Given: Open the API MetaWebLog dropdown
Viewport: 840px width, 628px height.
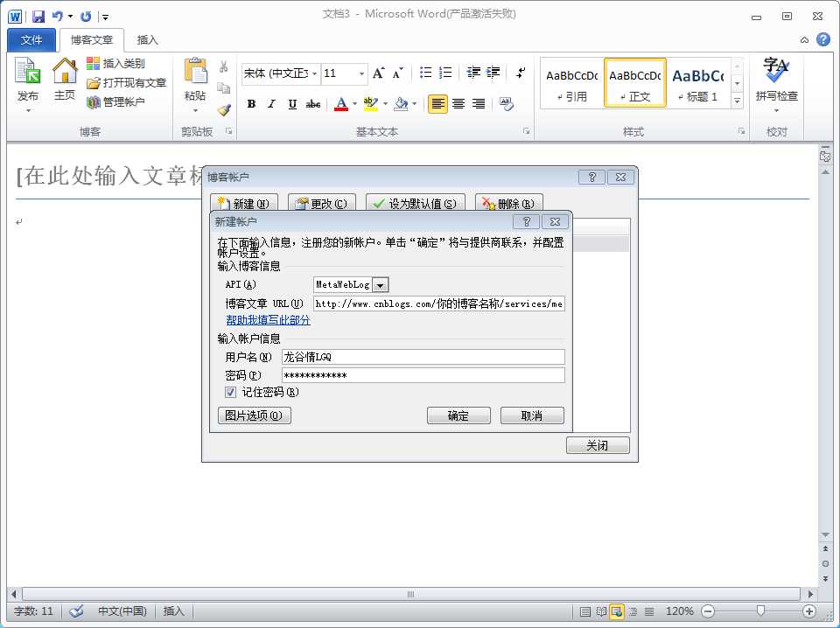Looking at the screenshot, I should pos(380,285).
